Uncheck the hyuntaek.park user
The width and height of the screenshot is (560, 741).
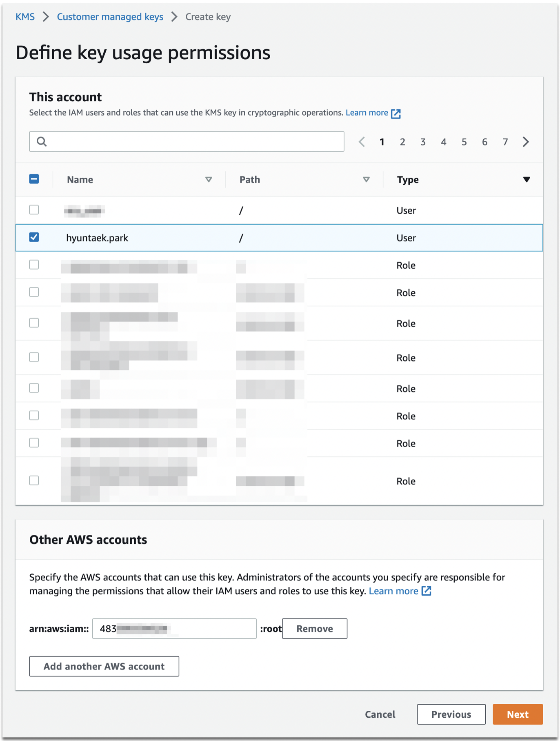(x=34, y=237)
